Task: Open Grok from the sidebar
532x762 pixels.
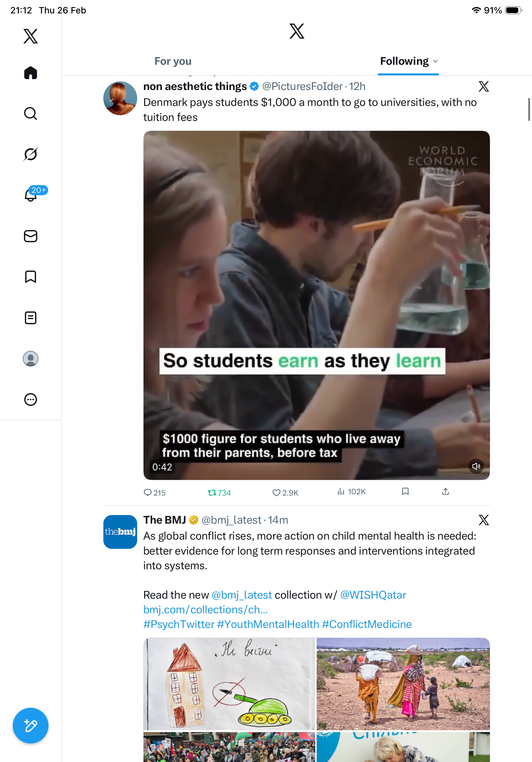Action: [31, 154]
